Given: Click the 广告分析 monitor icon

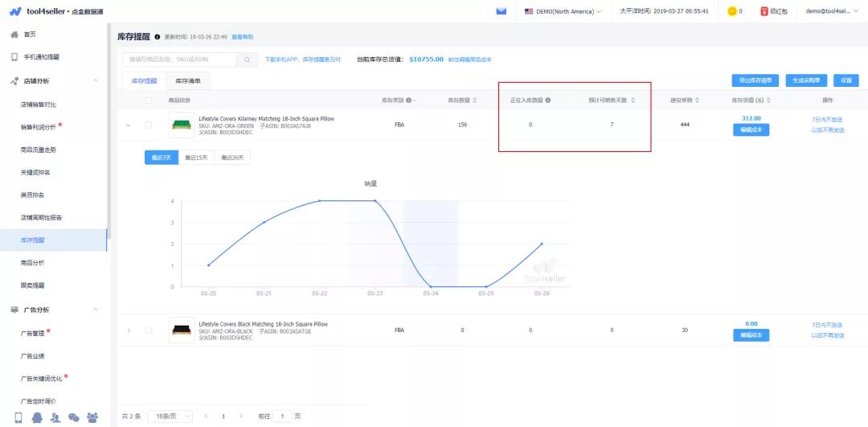Looking at the screenshot, I should click(14, 310).
